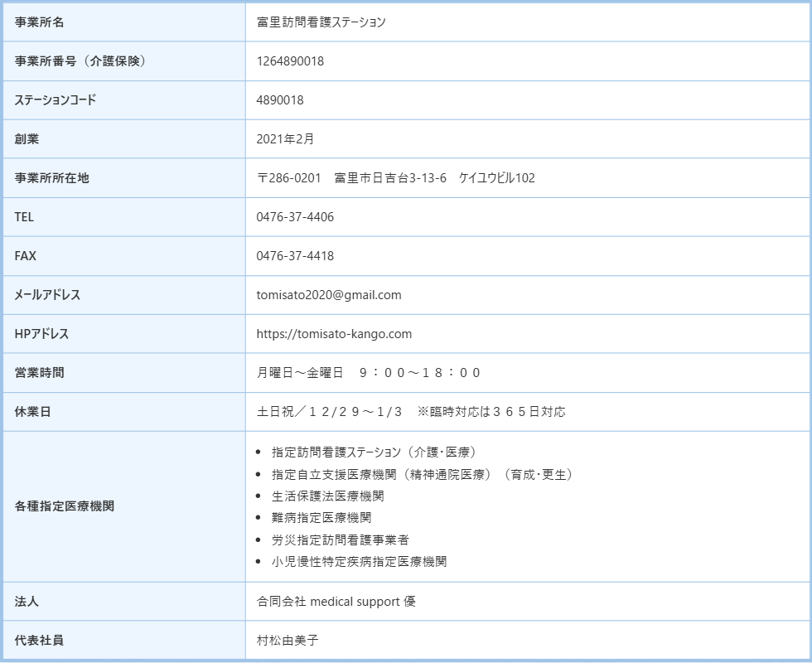812x663 pixels.
Task: Click station code value 4890018
Action: (x=280, y=100)
